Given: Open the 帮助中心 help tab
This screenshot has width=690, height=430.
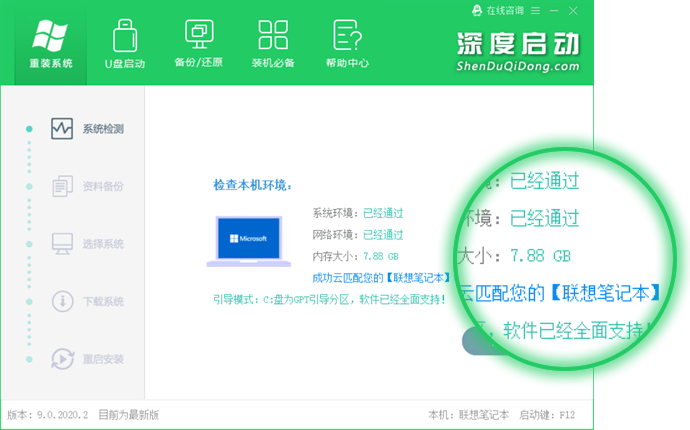Looking at the screenshot, I should coord(347,44).
